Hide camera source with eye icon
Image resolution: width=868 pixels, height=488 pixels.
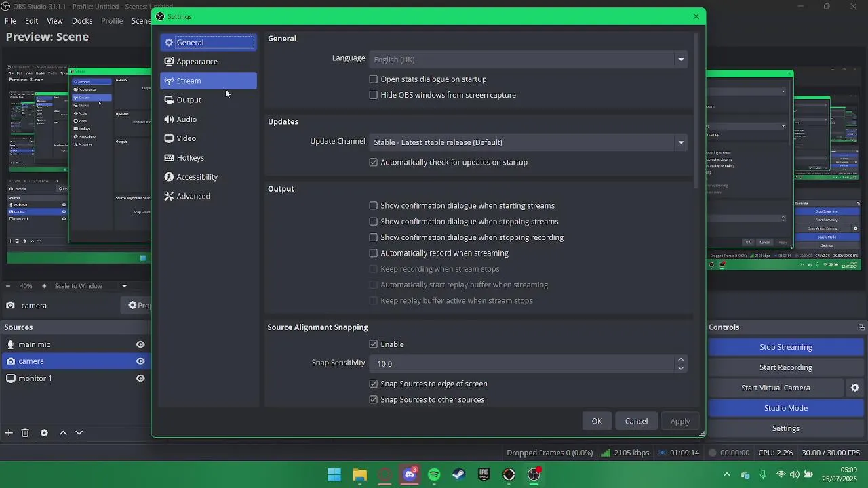tap(140, 361)
